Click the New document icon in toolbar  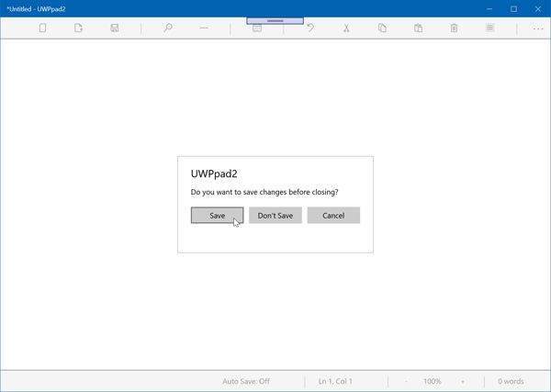click(42, 28)
